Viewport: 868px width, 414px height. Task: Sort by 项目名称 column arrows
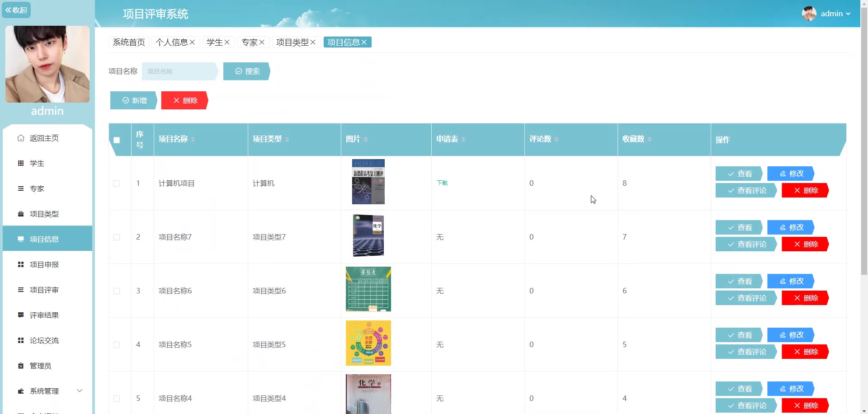click(193, 139)
